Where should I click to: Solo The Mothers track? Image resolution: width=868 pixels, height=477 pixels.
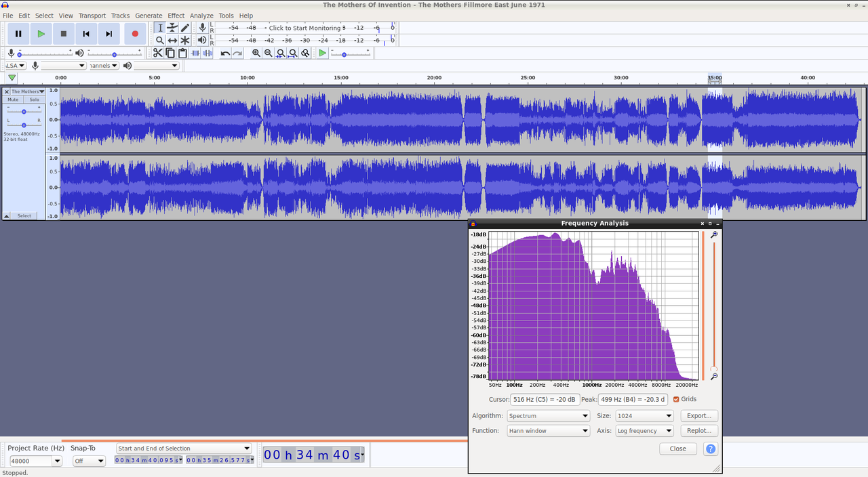[34, 100]
